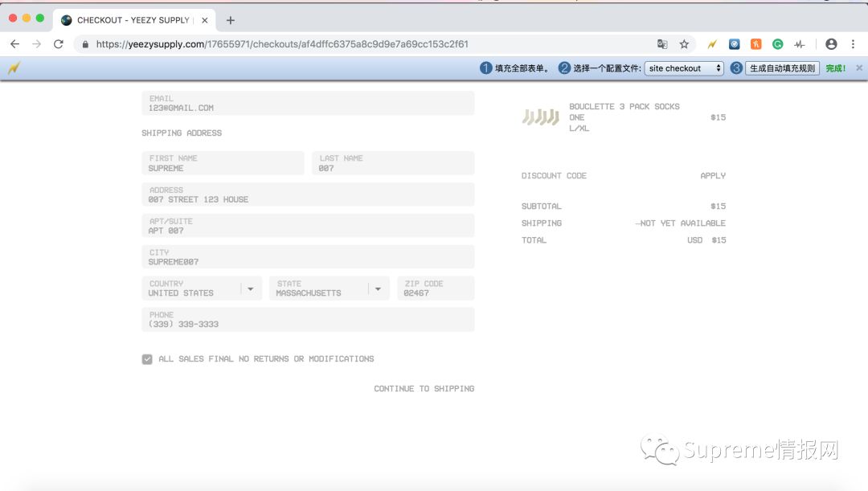Maximize the window with green button

(40, 18)
